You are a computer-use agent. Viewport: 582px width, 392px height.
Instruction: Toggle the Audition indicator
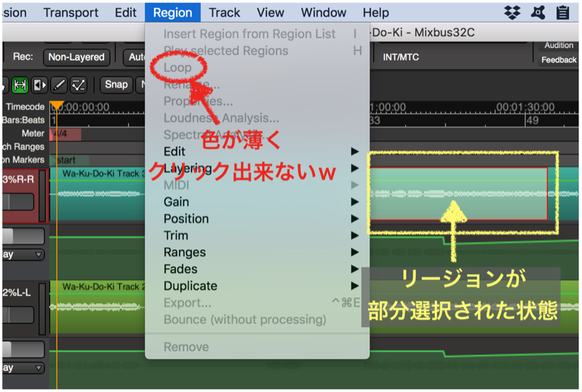click(x=559, y=45)
